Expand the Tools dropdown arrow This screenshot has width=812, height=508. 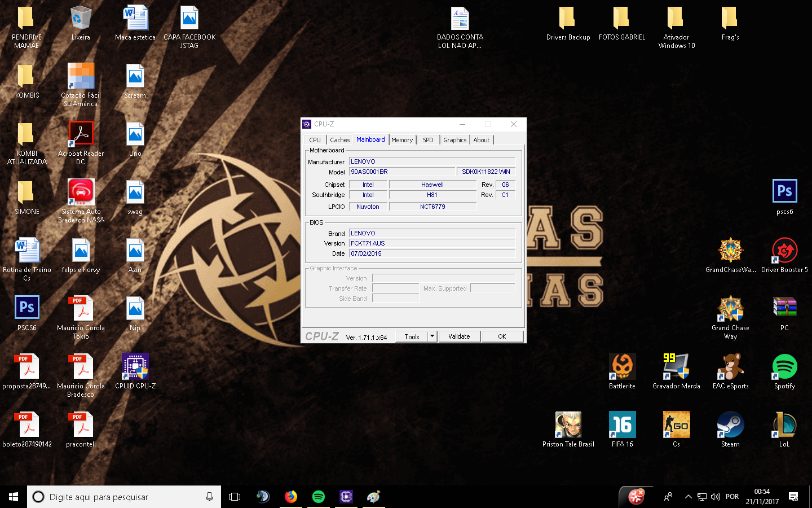pos(433,336)
